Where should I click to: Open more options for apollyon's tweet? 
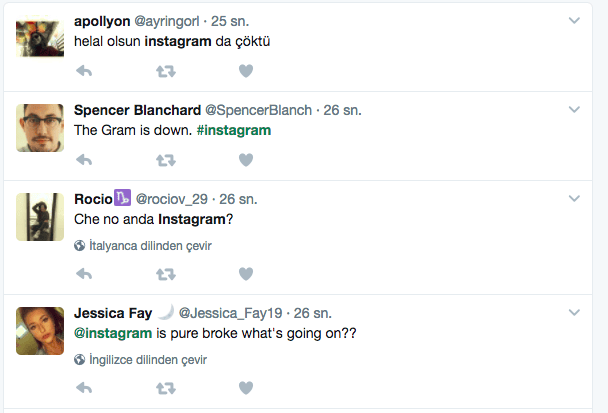pos(574,20)
